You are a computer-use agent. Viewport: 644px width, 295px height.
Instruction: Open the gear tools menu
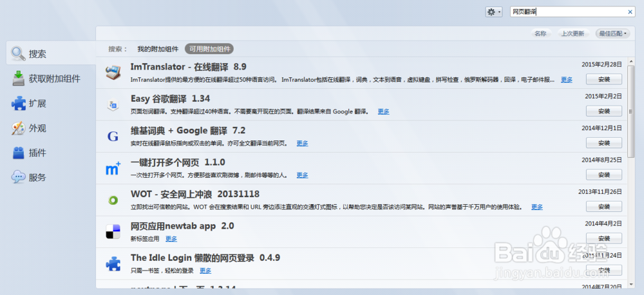click(x=494, y=12)
